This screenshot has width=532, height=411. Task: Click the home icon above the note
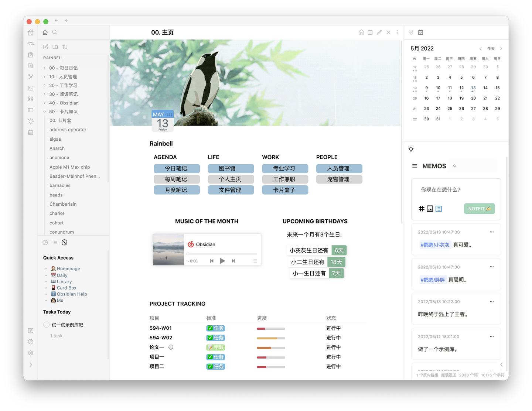click(361, 32)
